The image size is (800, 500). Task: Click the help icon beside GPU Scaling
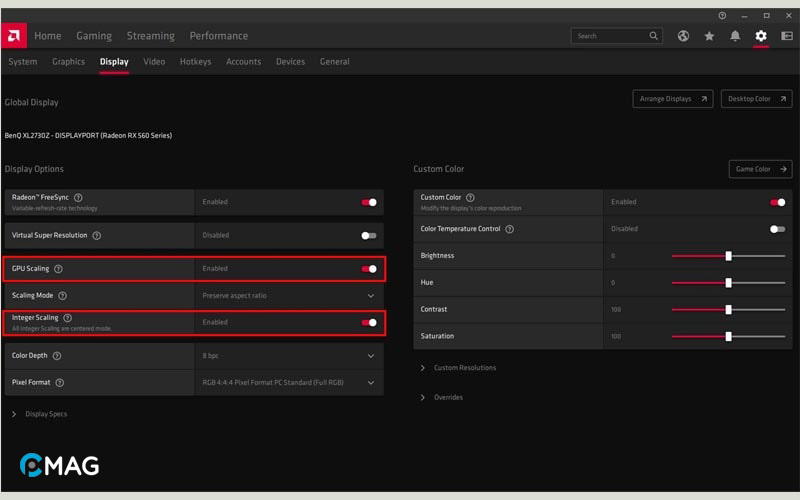point(58,269)
